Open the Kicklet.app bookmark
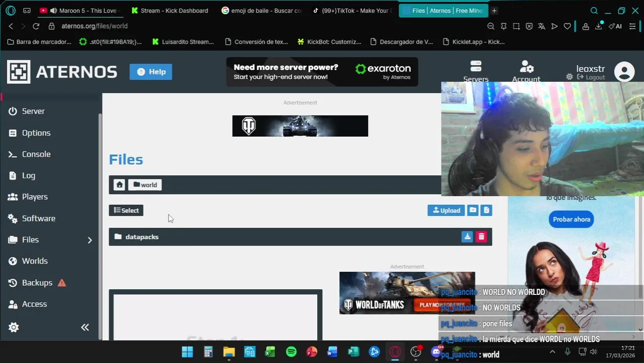 point(473,42)
